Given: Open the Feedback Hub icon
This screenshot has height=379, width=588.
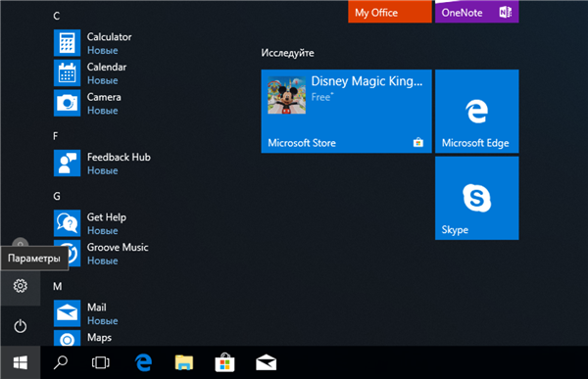Looking at the screenshot, I should [x=67, y=164].
